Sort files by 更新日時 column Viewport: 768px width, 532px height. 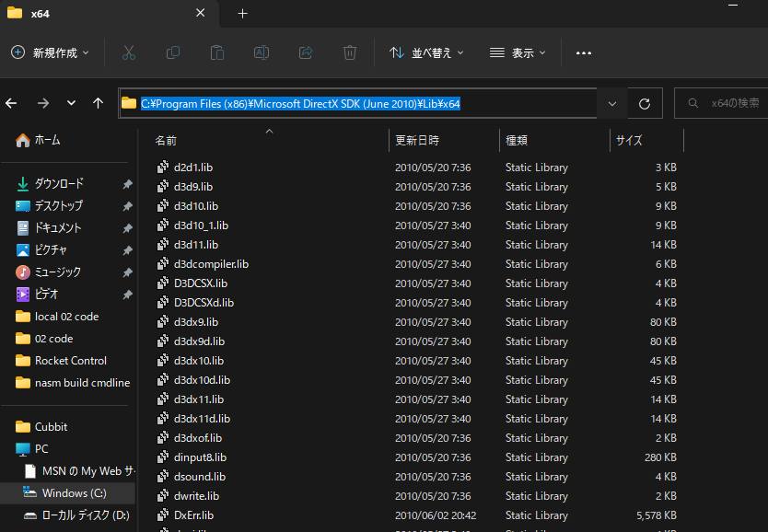click(x=417, y=141)
